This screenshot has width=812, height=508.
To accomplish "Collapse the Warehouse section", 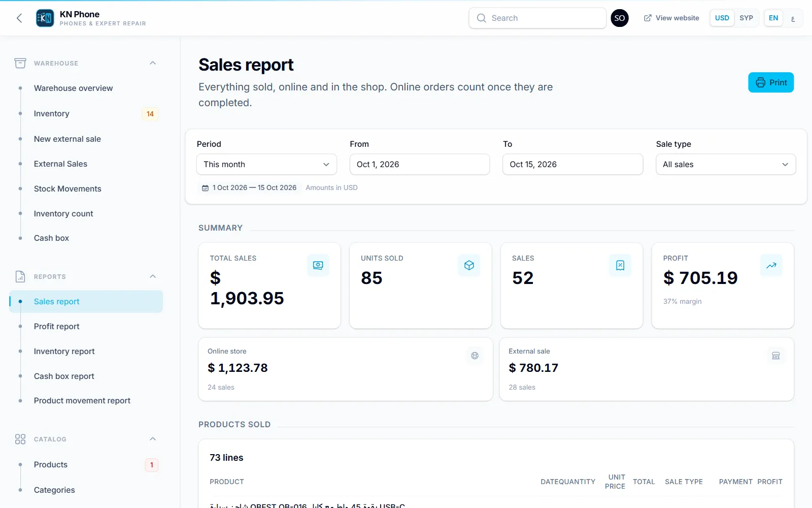I will [x=153, y=63].
